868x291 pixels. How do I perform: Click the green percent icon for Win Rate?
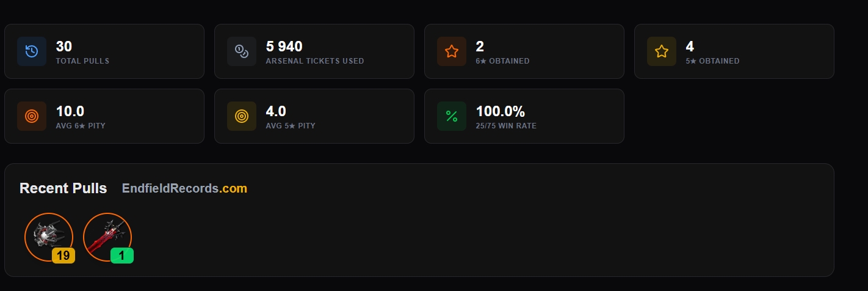click(452, 116)
